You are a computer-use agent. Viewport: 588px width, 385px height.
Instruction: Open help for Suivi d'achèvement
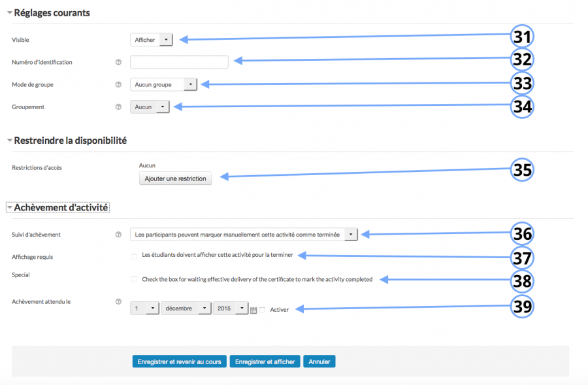[x=118, y=234]
